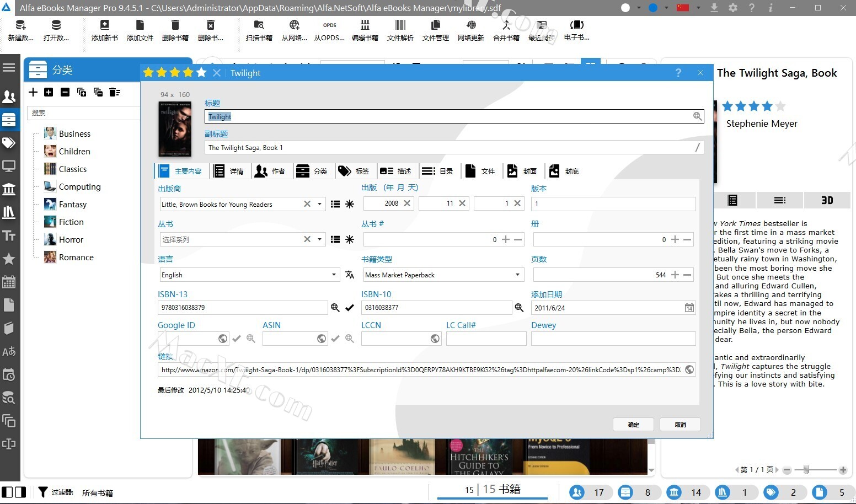Click the ISBN-13 search magnifier icon
Viewport: 856px width, 504px height.
(335, 308)
